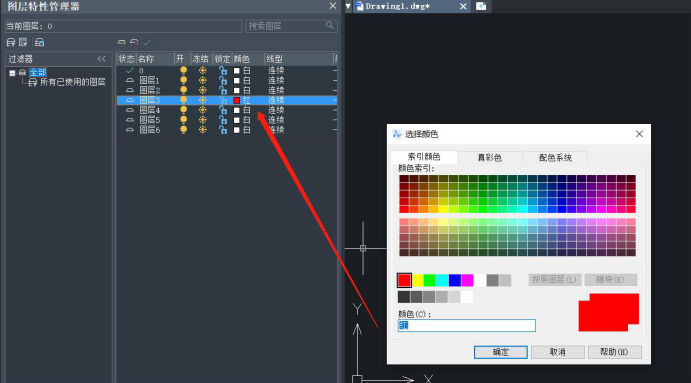Open the layer states manager icon

click(x=39, y=42)
